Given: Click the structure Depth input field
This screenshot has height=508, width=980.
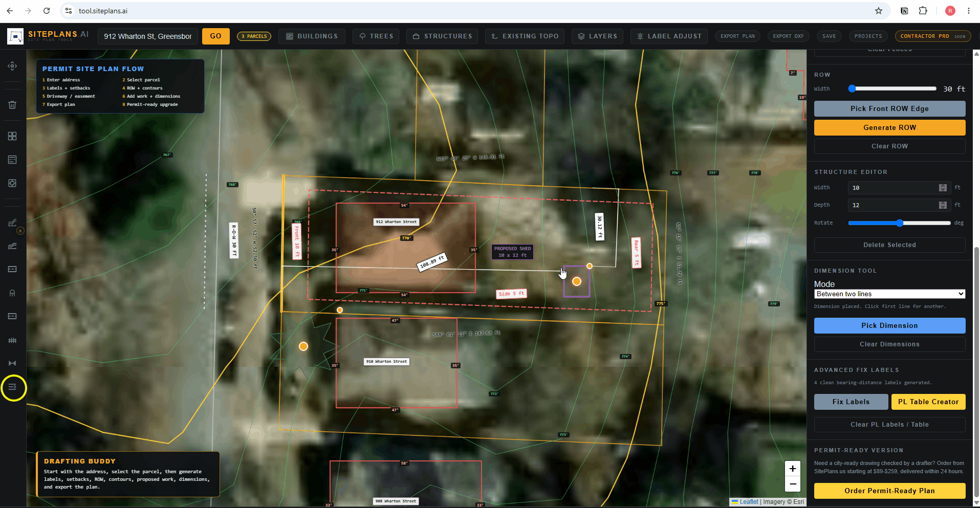Looking at the screenshot, I should pyautogui.click(x=899, y=205).
